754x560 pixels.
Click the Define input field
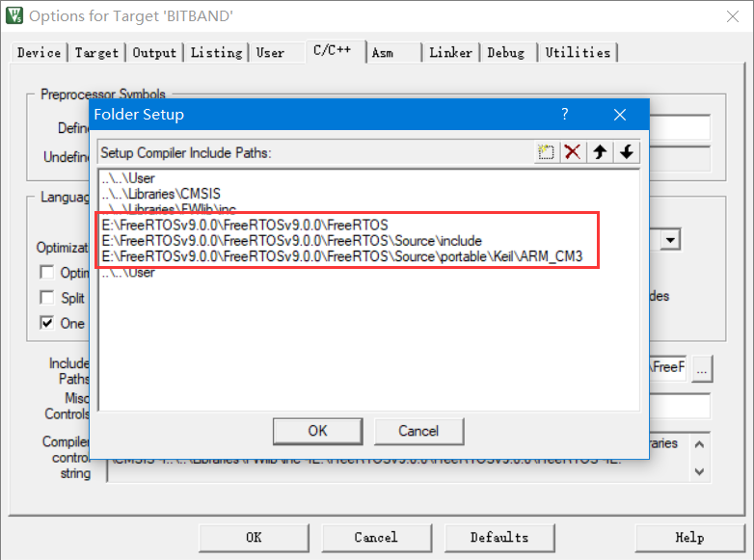click(680, 128)
